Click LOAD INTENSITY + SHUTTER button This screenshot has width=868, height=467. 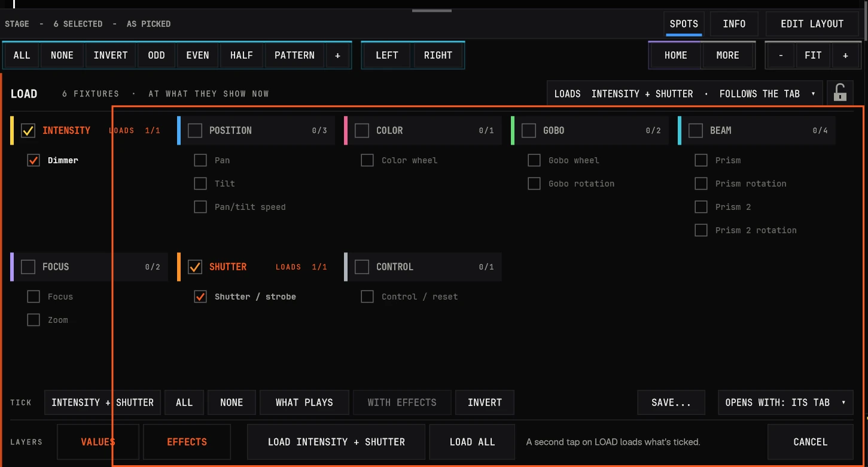coord(336,442)
